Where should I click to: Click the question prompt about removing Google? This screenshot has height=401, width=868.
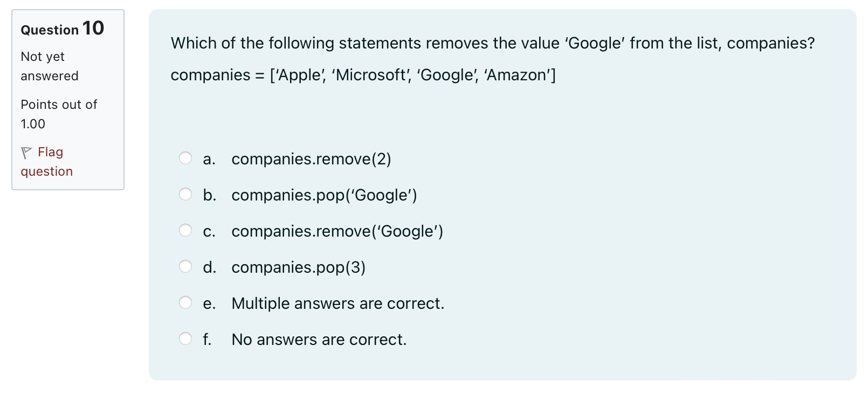[x=493, y=43]
